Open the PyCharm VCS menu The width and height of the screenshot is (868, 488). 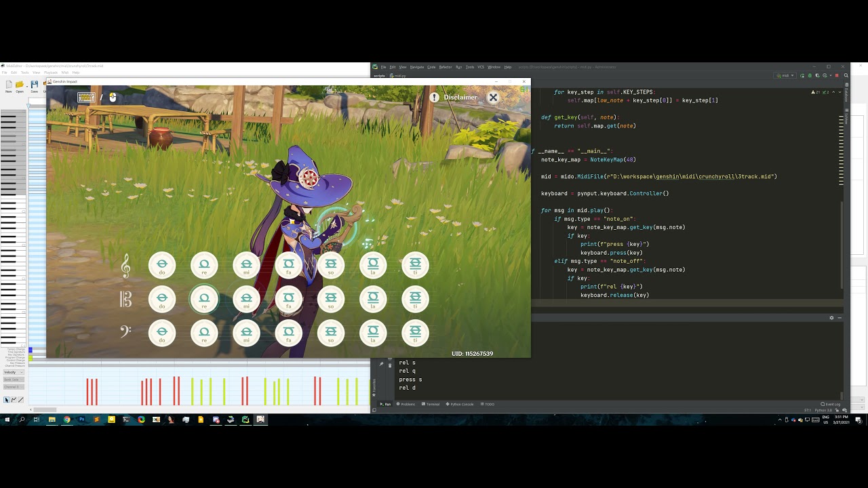(x=481, y=67)
